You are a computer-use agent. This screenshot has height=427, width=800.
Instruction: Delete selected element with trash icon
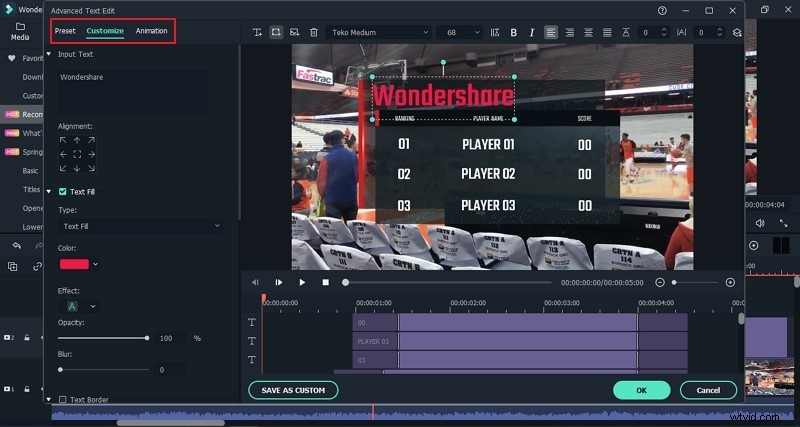click(314, 32)
